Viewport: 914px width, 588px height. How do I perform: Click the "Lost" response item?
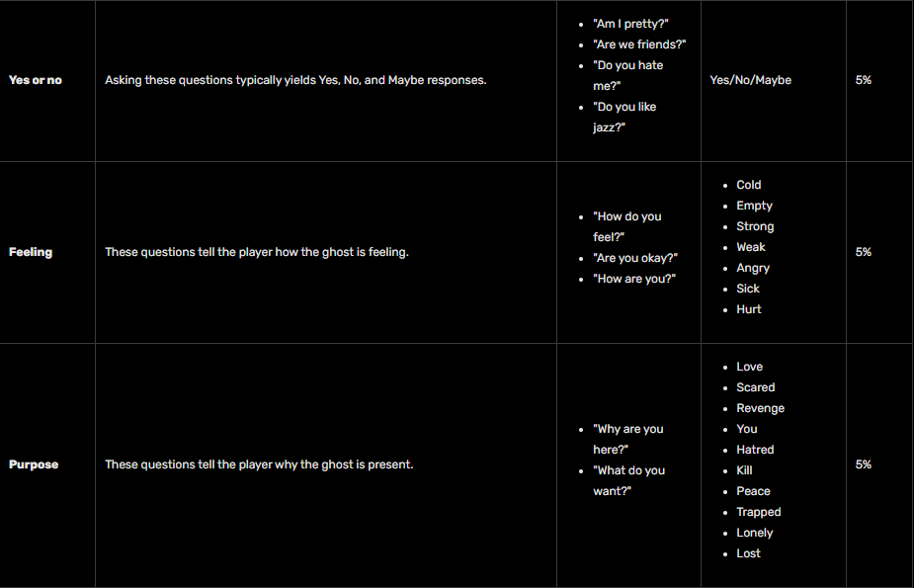coord(749,553)
